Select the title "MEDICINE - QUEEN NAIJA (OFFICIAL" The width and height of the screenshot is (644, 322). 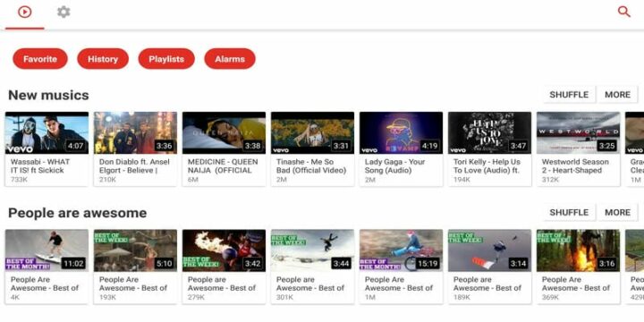pos(223,166)
